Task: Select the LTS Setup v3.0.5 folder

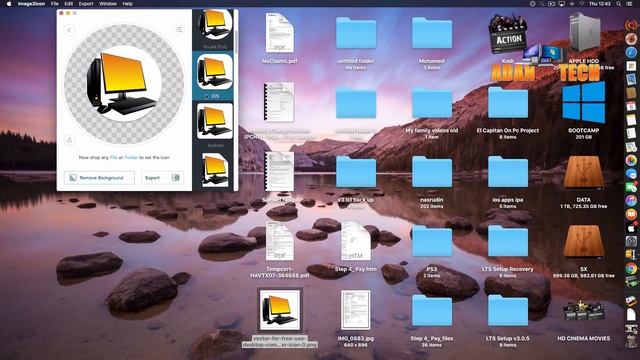Action: [508, 311]
